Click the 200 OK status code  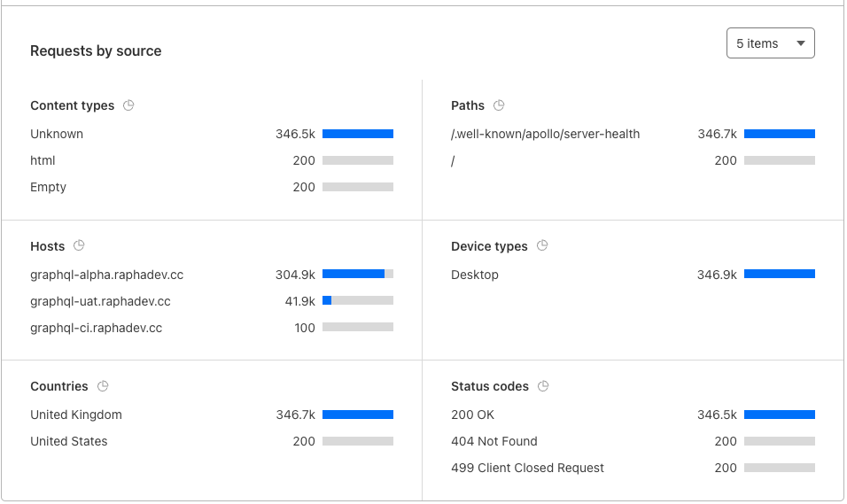pos(472,415)
